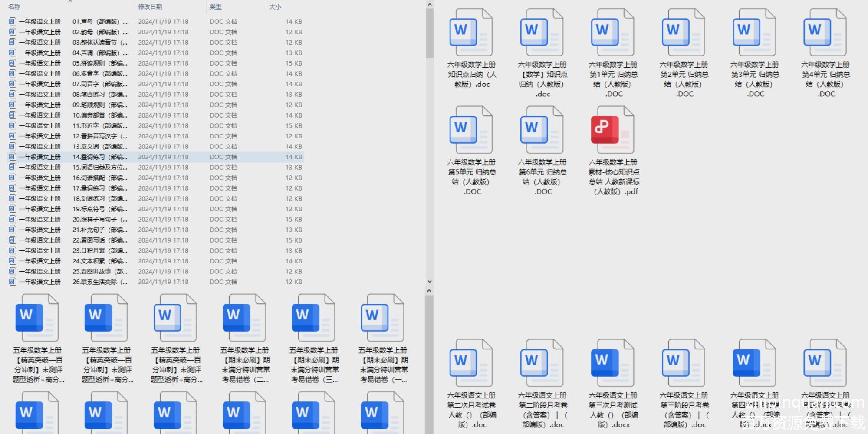Open the 六年级数学上册 第1单元 归纳总结 document
The image size is (868, 434).
613,33
